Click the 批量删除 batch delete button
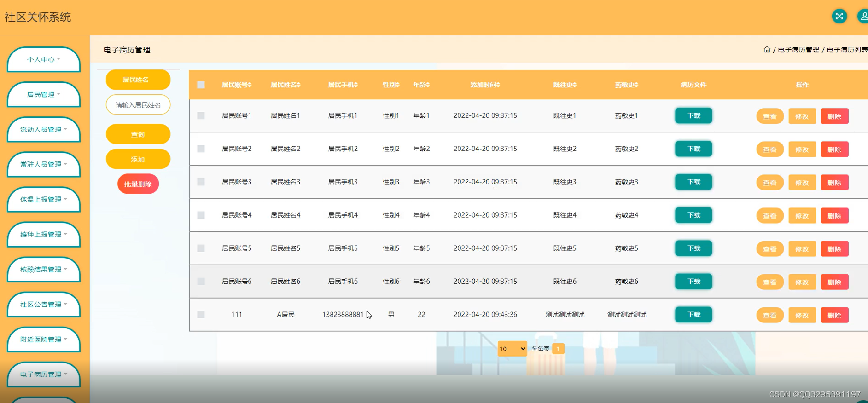868x403 pixels. [138, 184]
